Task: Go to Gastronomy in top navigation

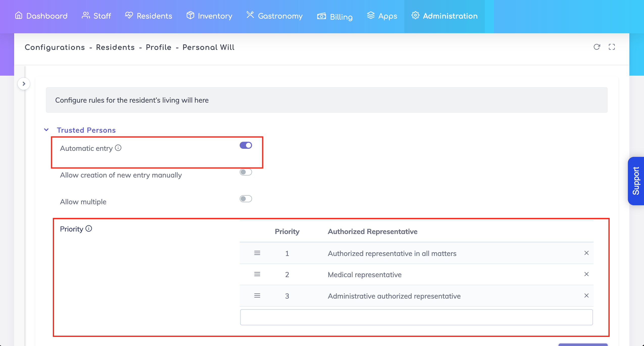Action: [275, 16]
